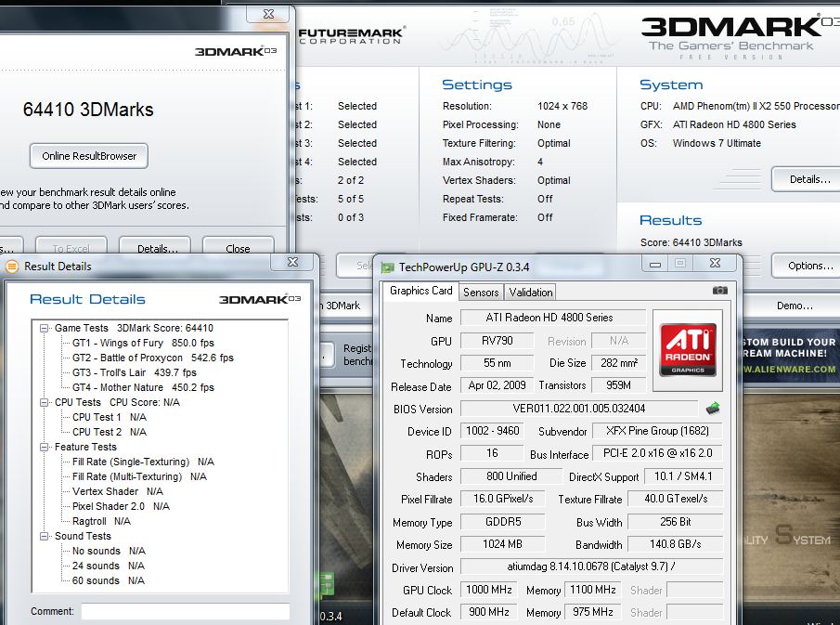Viewport: 840px width, 625px height.
Task: Click the To Excel button
Action: 71,247
